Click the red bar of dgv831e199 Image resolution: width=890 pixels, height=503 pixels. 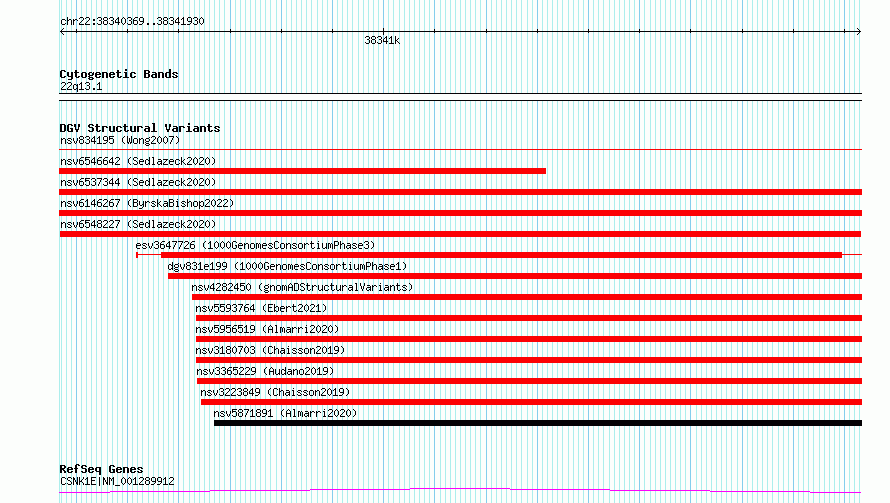515,276
